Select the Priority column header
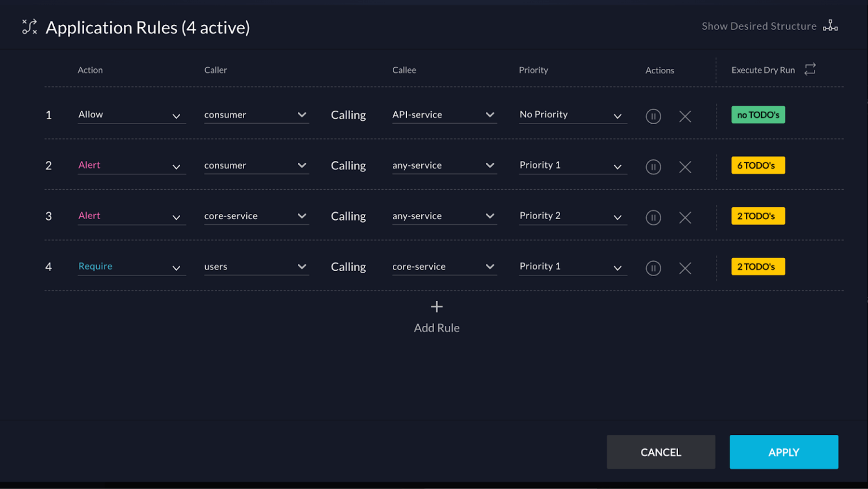This screenshot has height=489, width=868. [533, 70]
